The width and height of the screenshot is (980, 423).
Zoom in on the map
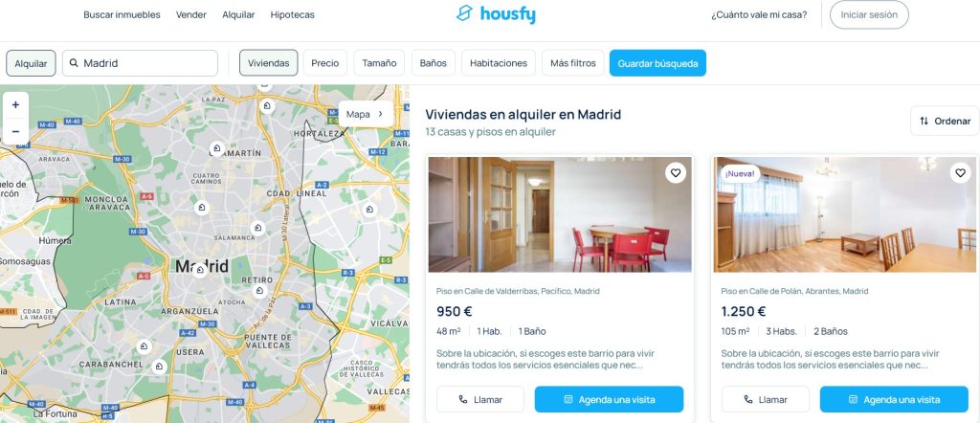coord(15,104)
